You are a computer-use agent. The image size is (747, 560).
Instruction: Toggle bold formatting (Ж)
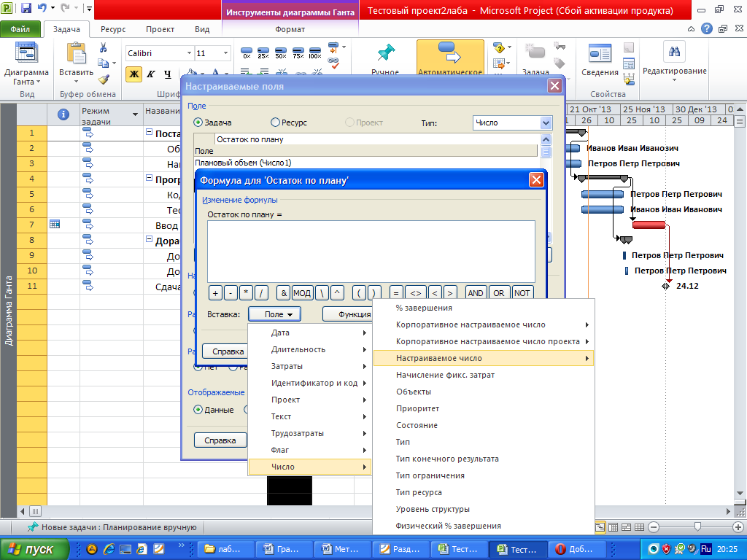coord(134,74)
